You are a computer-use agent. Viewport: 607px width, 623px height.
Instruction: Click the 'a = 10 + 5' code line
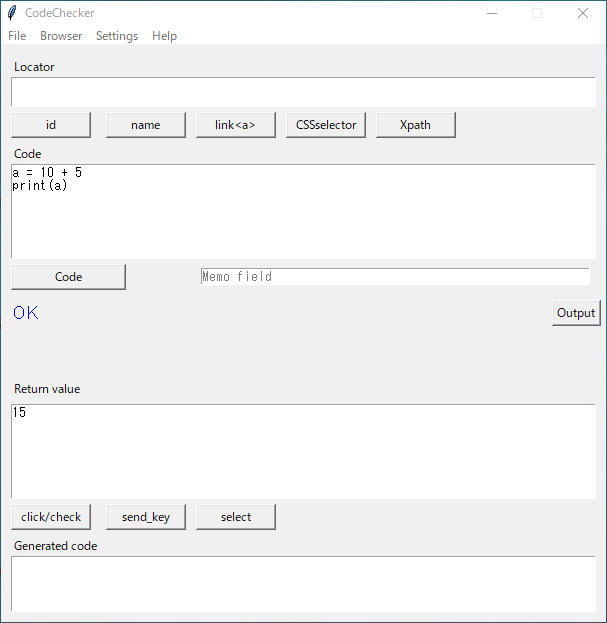point(47,172)
